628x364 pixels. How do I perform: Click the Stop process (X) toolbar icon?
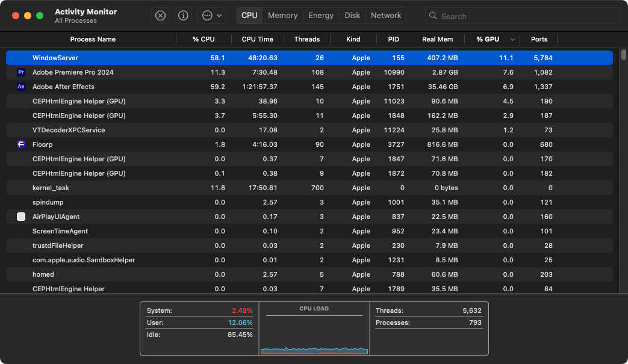click(160, 16)
